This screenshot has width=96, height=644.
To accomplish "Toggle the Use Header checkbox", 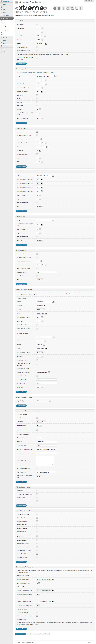I will [x=37, y=95].
